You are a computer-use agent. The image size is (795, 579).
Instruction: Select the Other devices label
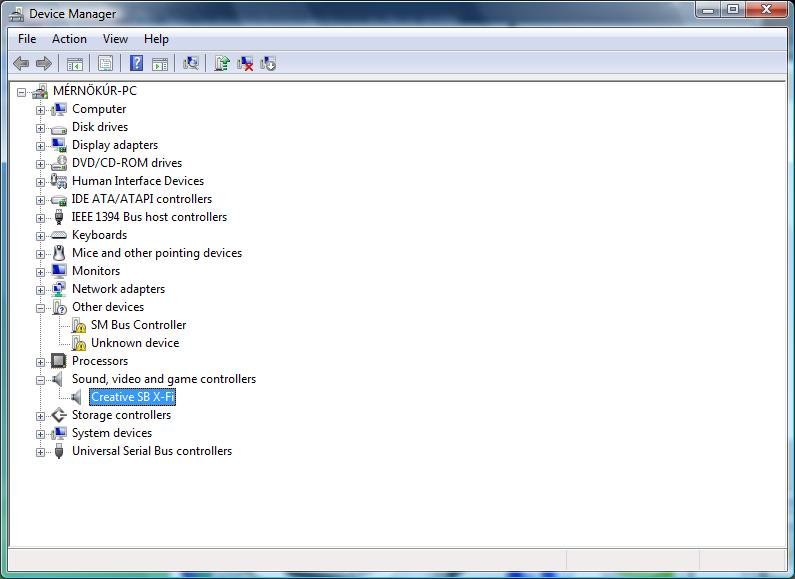click(108, 307)
